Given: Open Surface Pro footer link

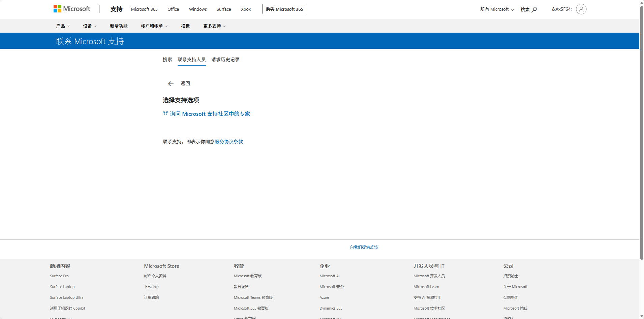Looking at the screenshot, I should (x=59, y=276).
